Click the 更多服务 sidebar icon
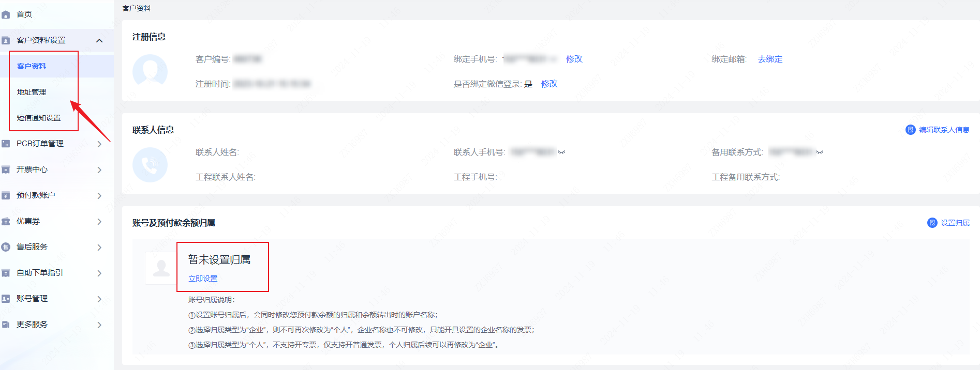Screen dimensions: 980x370 (6, 325)
